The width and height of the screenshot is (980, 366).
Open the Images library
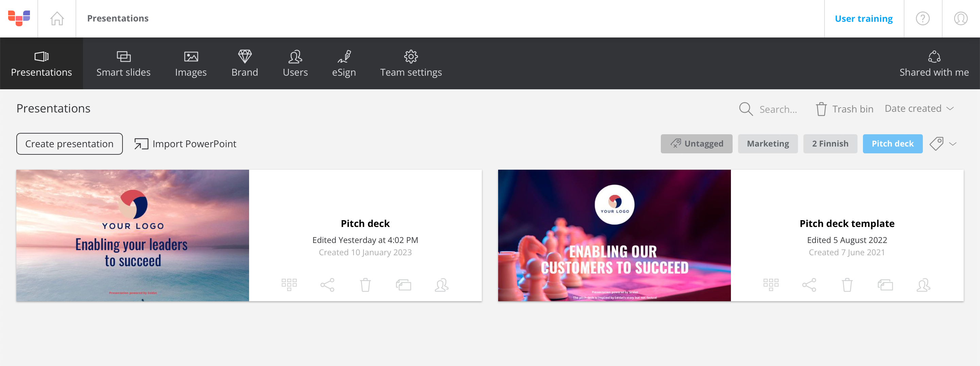point(191,63)
